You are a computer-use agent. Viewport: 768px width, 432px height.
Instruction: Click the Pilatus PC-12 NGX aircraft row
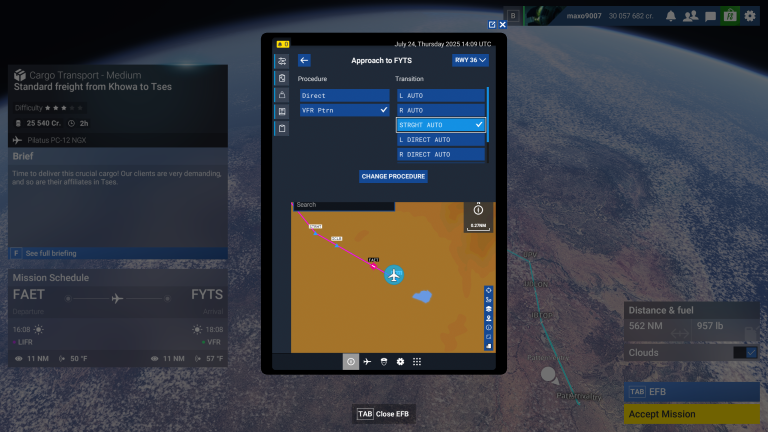pyautogui.click(x=118, y=140)
